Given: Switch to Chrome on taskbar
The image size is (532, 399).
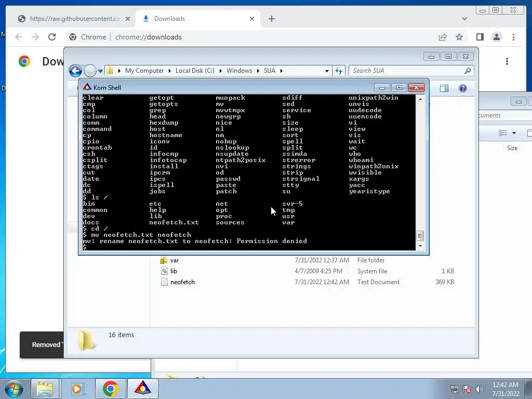Looking at the screenshot, I should pos(110,389).
